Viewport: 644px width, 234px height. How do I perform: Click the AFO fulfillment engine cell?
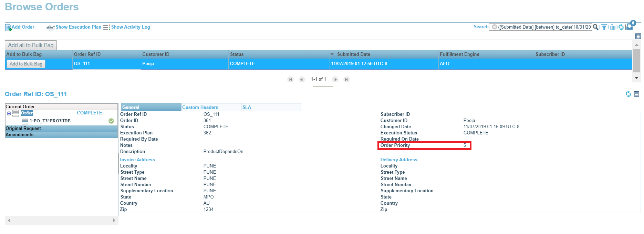click(486, 64)
